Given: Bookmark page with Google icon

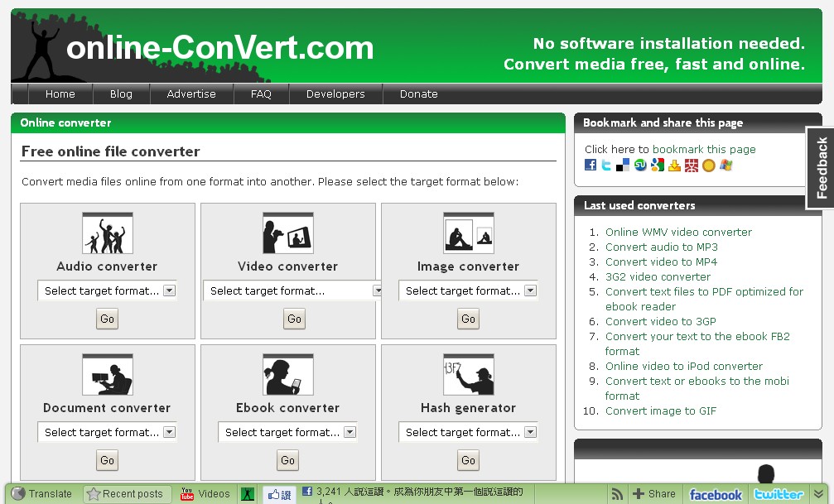Looking at the screenshot, I should click(658, 166).
